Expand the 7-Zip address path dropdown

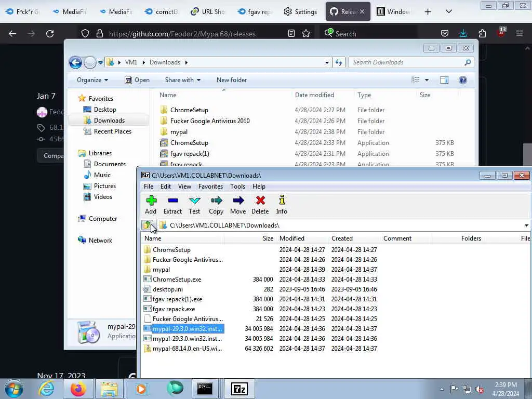tap(526, 225)
